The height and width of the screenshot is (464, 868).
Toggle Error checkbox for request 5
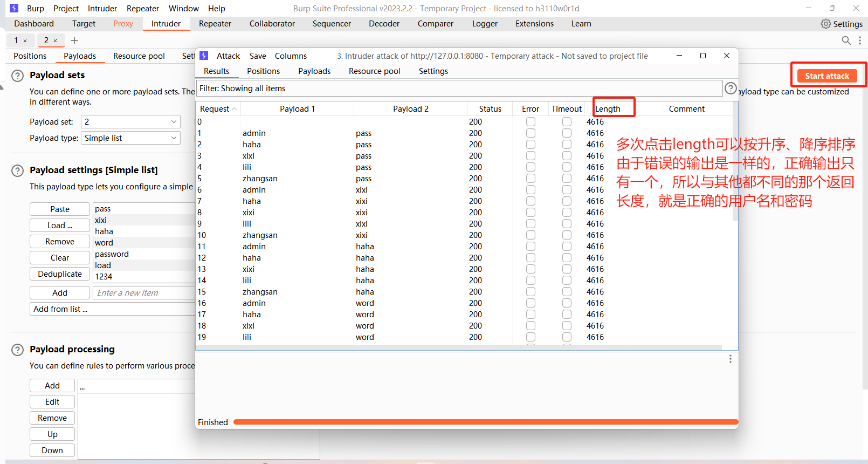531,179
